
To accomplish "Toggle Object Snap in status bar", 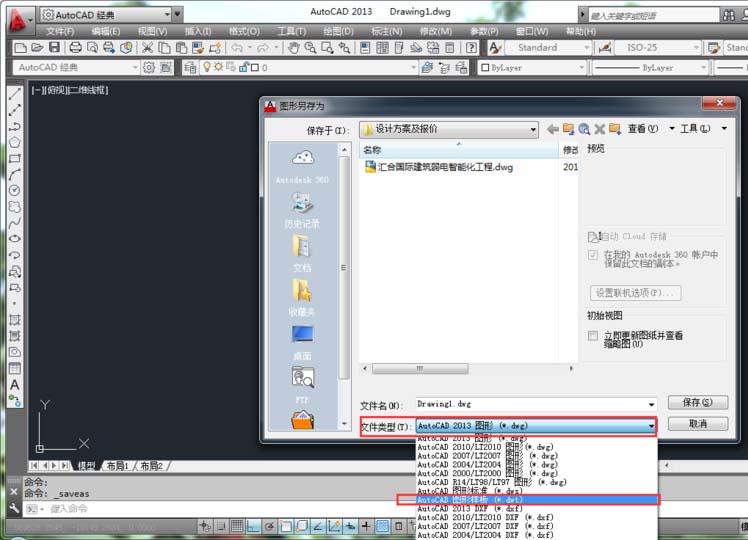I will [x=286, y=527].
